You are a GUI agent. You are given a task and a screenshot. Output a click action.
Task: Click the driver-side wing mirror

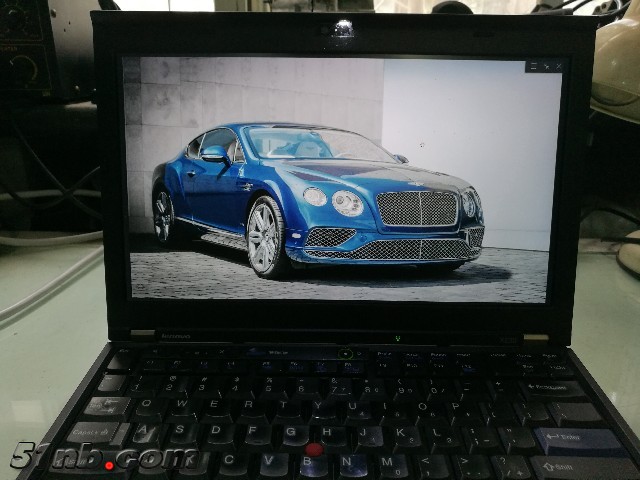[x=214, y=154]
